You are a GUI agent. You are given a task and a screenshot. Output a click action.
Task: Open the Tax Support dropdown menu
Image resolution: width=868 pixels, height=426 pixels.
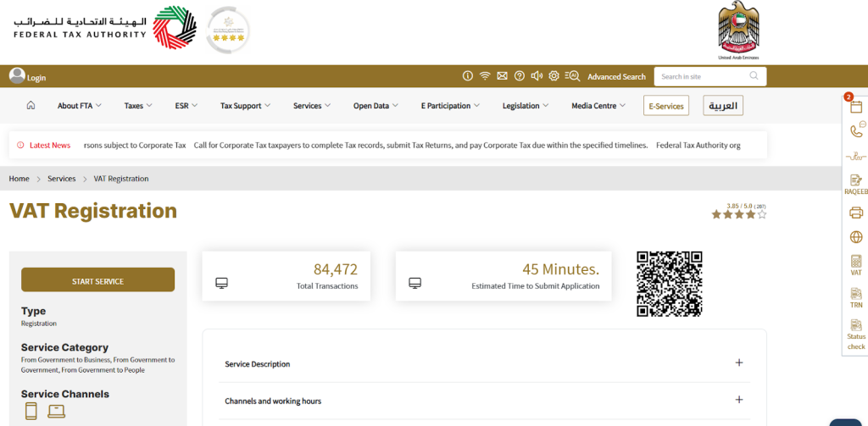pos(245,106)
